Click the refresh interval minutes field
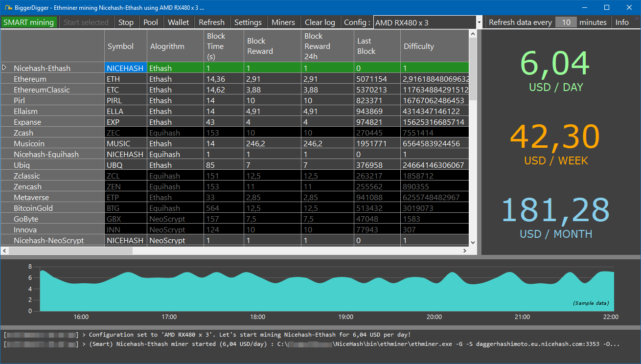The width and height of the screenshot is (641, 364). pos(566,22)
